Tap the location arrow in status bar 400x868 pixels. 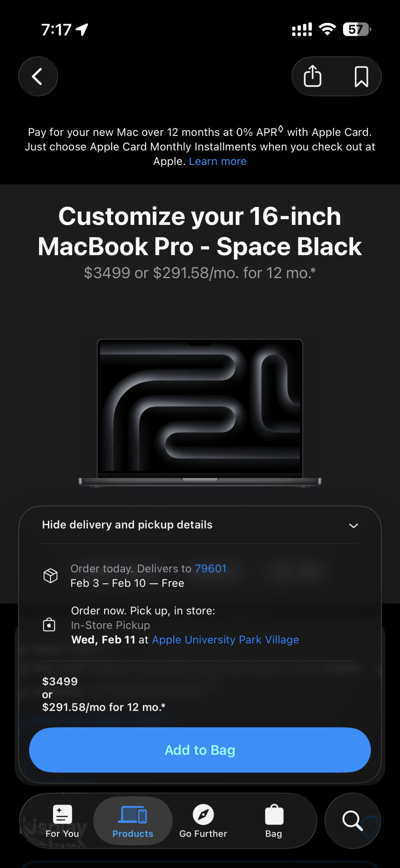click(x=82, y=30)
